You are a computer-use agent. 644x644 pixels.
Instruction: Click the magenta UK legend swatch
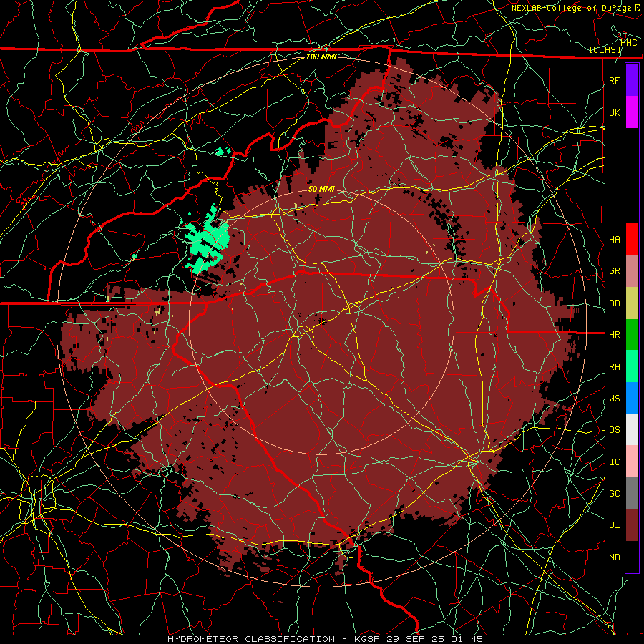(632, 112)
